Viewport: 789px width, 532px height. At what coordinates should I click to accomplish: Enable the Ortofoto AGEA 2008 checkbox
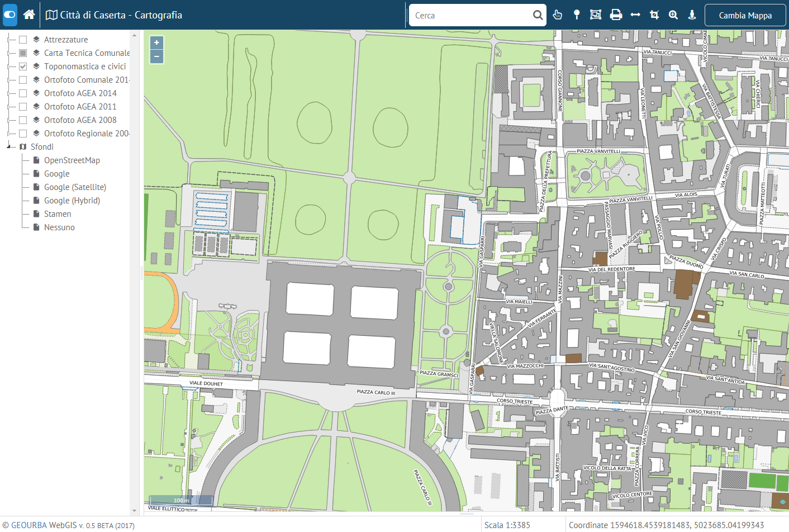click(x=23, y=120)
